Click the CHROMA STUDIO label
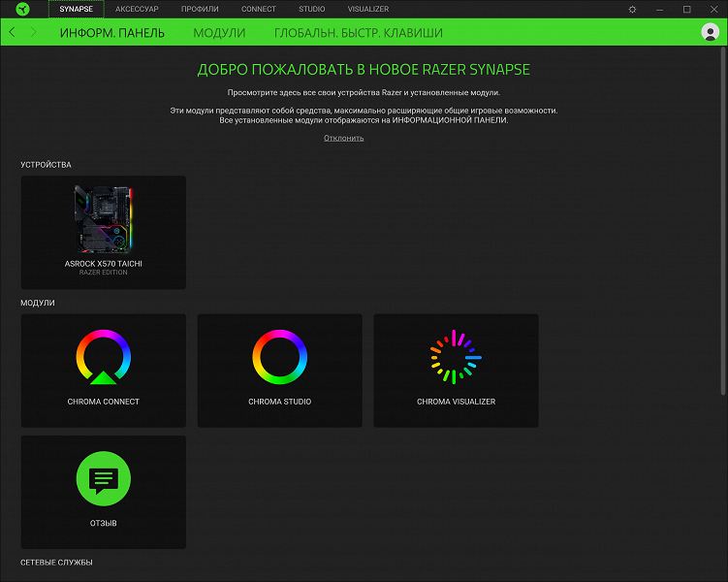 (x=279, y=402)
